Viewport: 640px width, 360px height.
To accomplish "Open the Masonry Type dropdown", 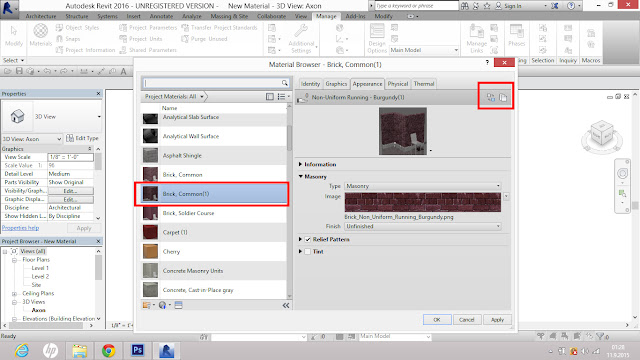I will 423,186.
